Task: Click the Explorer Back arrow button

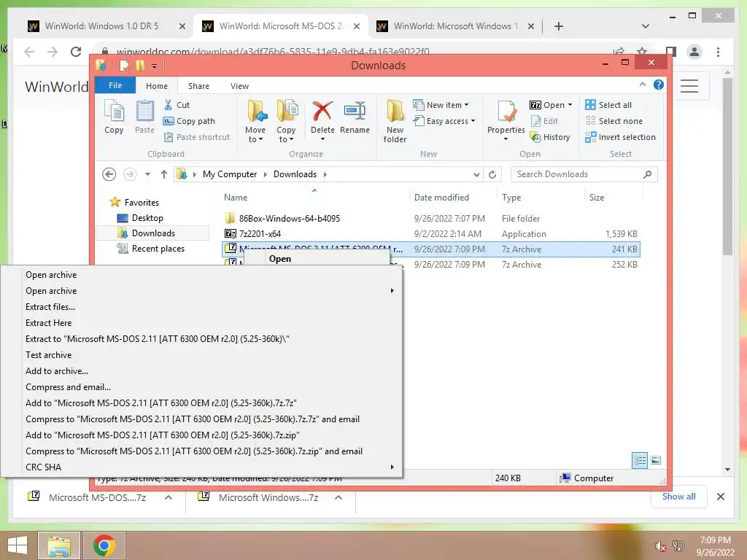Action: 109,174
